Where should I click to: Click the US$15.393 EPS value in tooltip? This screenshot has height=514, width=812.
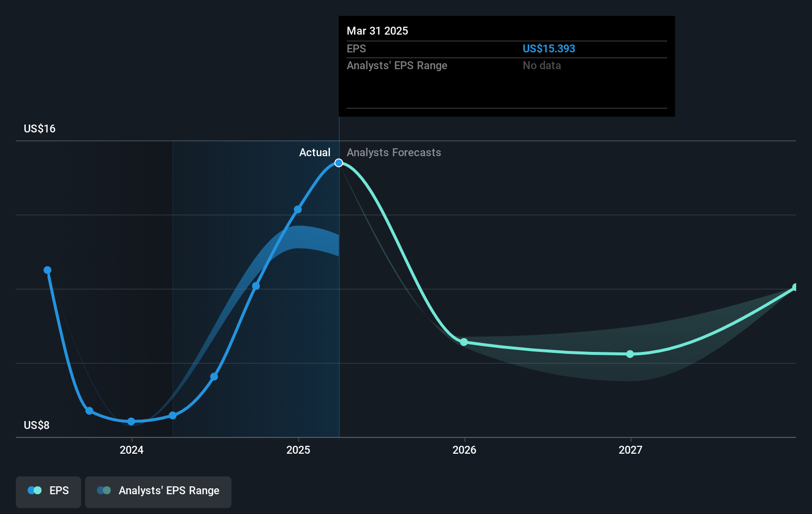pos(549,48)
